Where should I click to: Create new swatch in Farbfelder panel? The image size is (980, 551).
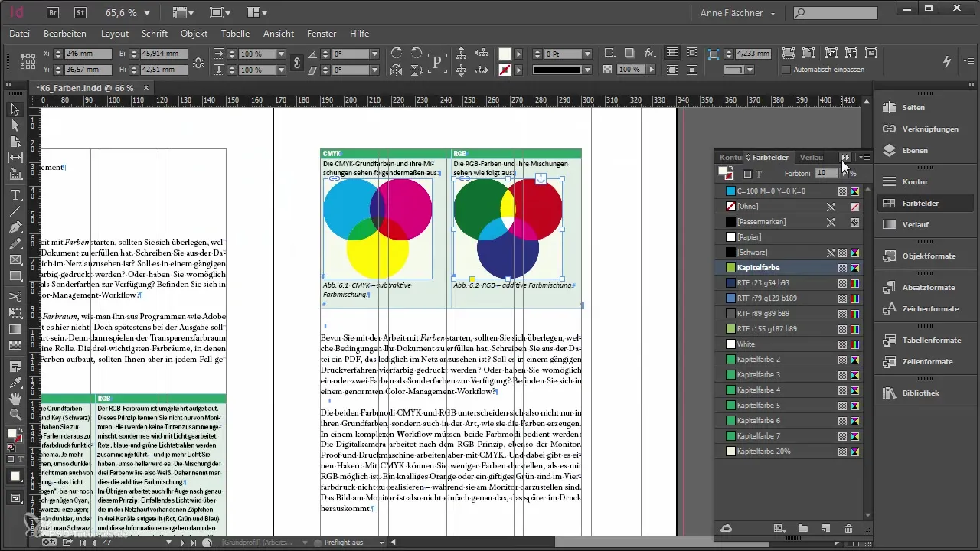pos(825,528)
